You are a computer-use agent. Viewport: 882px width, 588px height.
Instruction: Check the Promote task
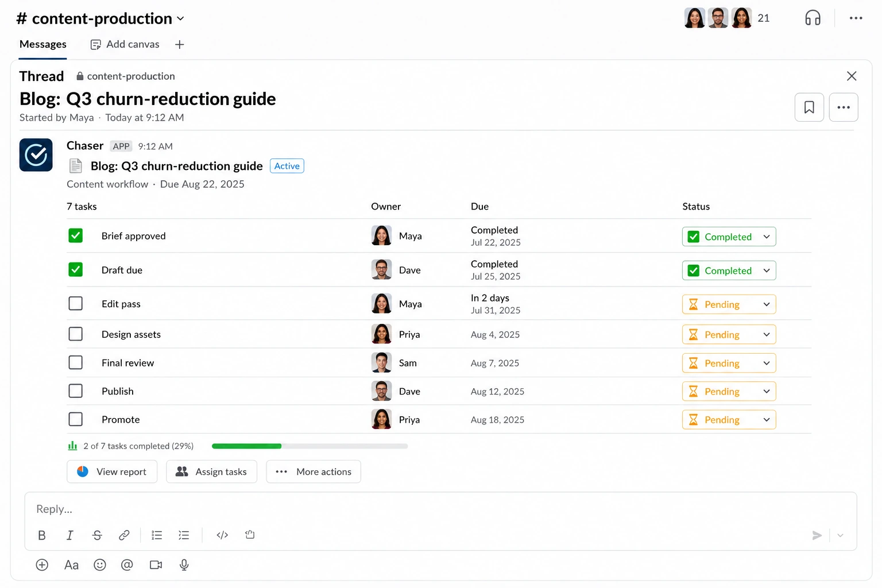(x=75, y=419)
